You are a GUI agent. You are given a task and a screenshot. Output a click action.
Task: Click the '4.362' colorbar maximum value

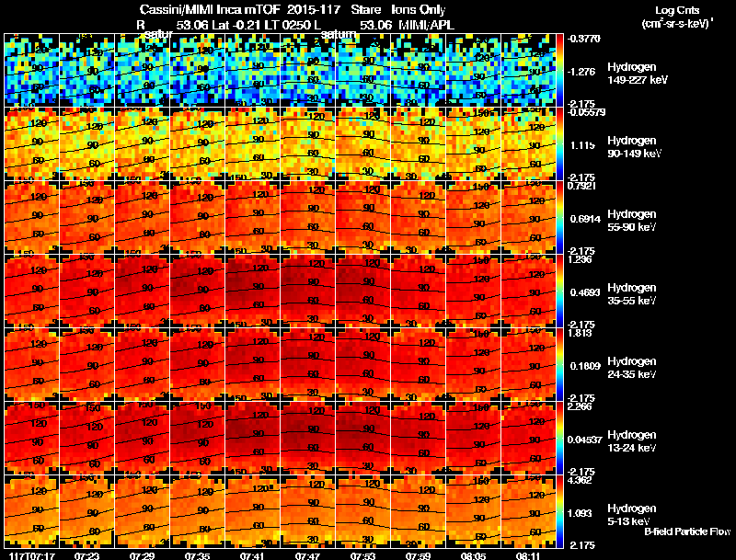tap(581, 481)
